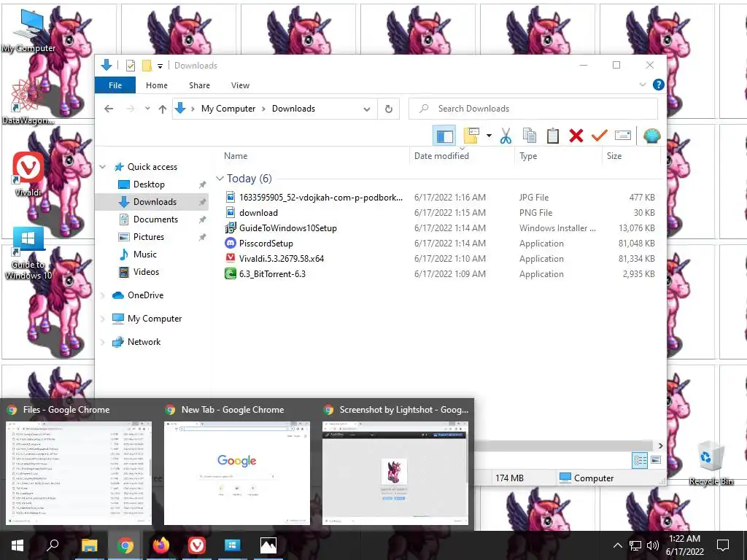This screenshot has width=747, height=560.
Task: Open Customize Quick Access Toolbar dropdown
Action: coord(160,66)
